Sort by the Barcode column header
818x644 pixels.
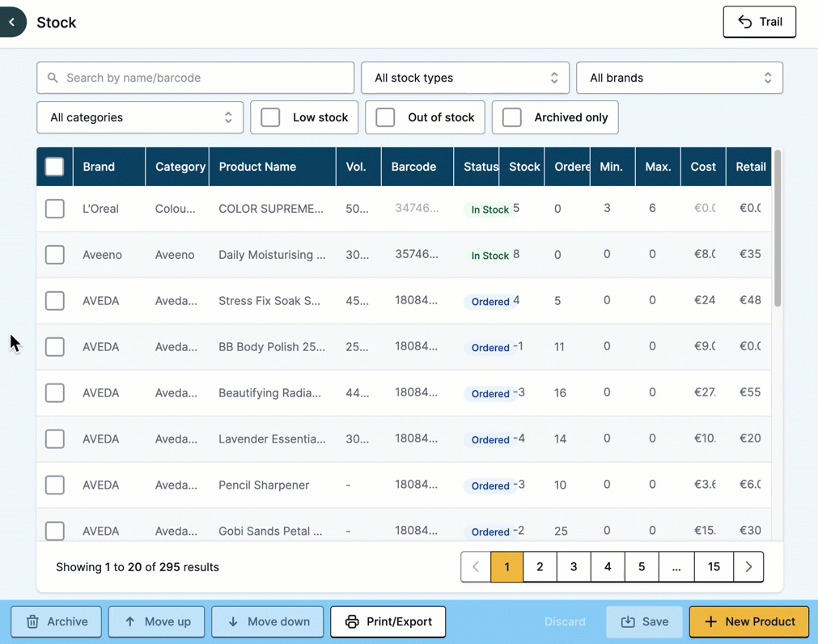tap(417, 167)
